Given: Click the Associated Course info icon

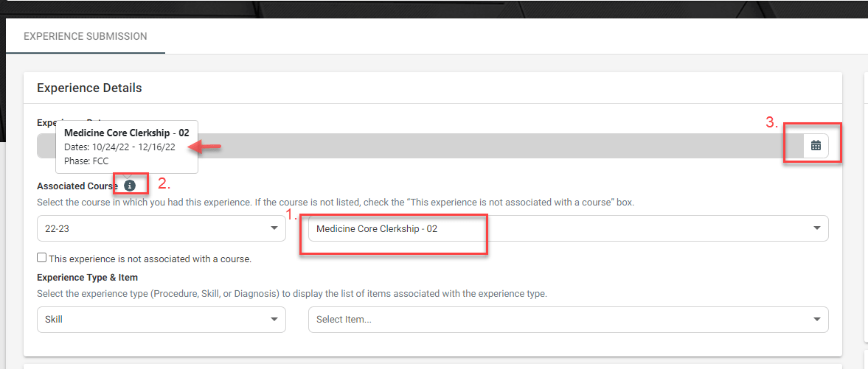Looking at the screenshot, I should coord(130,186).
